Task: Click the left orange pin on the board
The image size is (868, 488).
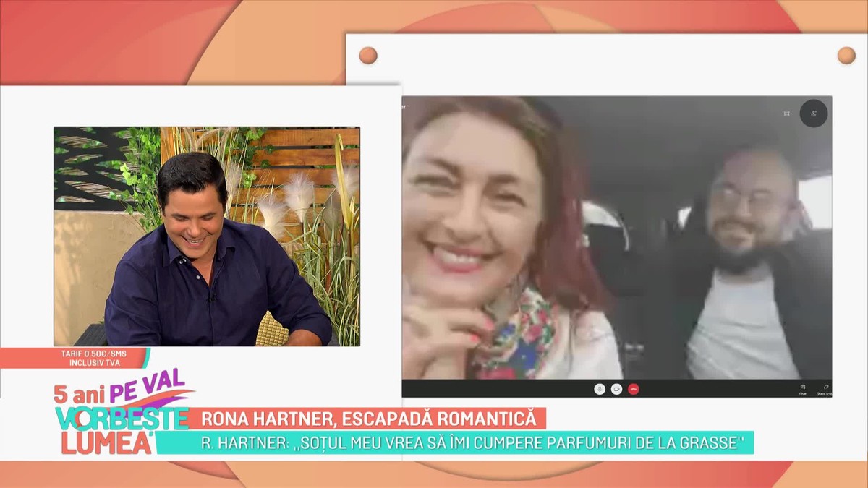Action: [x=368, y=55]
